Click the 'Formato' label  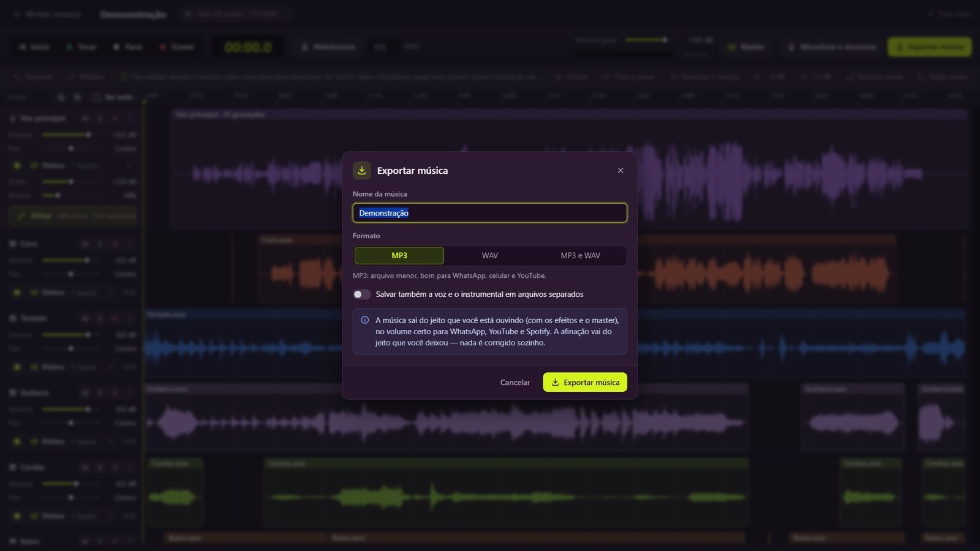[366, 236]
